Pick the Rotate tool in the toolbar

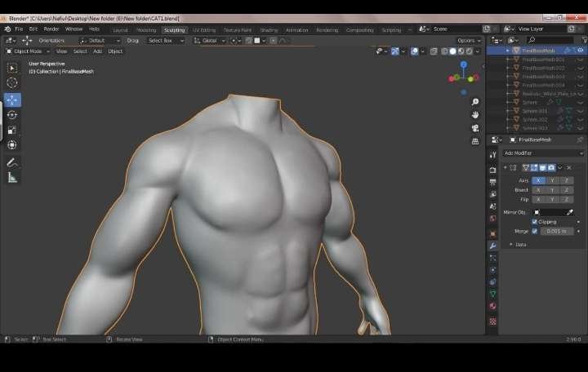tap(12, 115)
